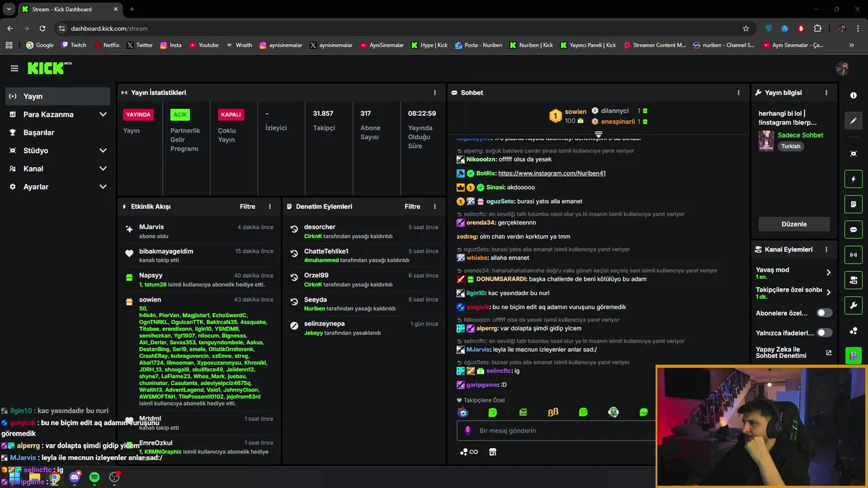Click the yellow ßß emote

553,412
